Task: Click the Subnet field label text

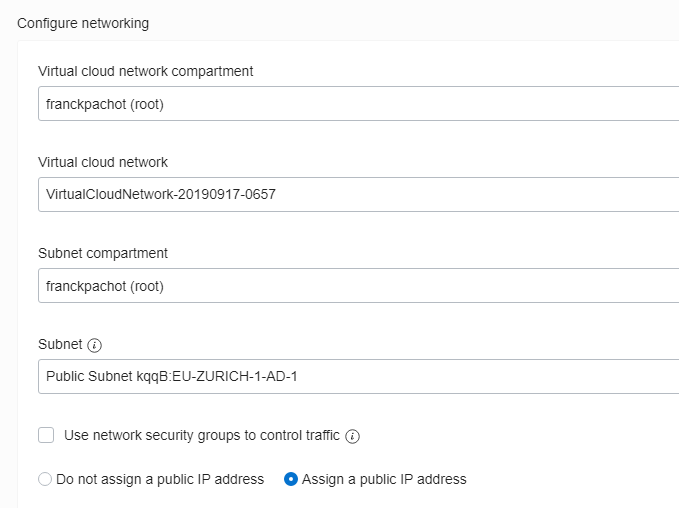Action: tap(60, 344)
